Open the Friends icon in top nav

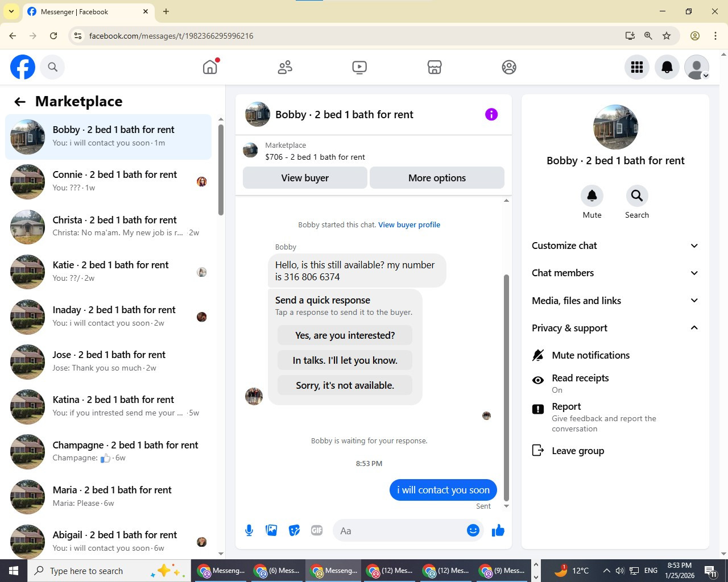tap(285, 67)
